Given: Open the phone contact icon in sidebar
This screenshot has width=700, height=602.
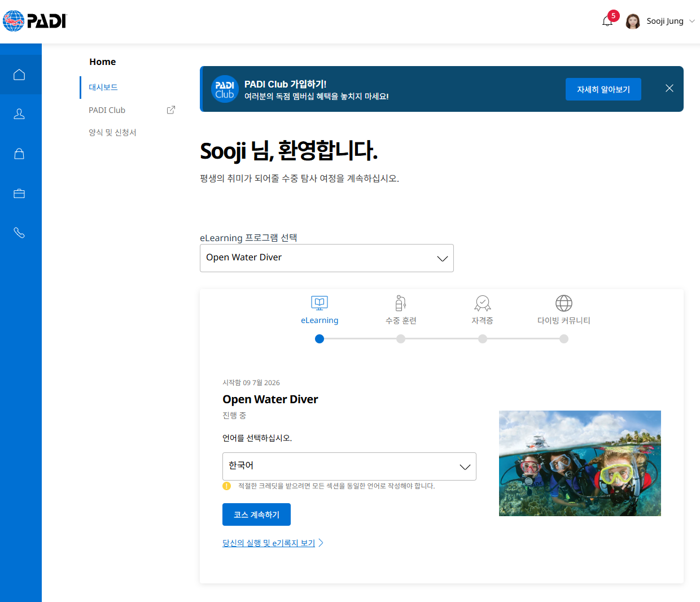Looking at the screenshot, I should (19, 233).
